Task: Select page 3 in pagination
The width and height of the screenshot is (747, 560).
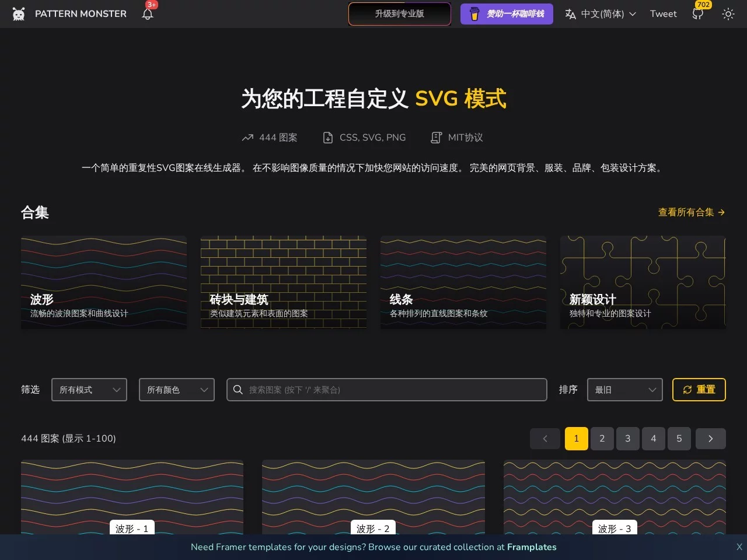Action: (628, 439)
